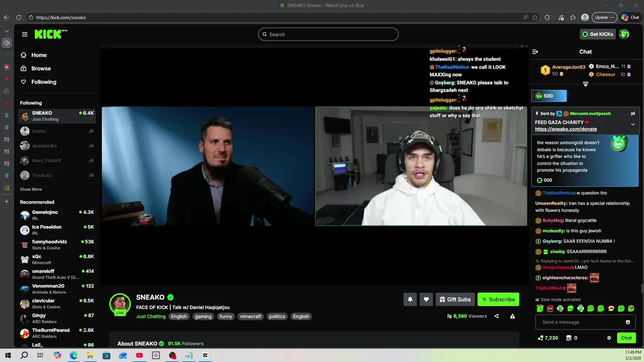Select the politics tag
Viewport: 644px width, 362px height.
(x=277, y=316)
